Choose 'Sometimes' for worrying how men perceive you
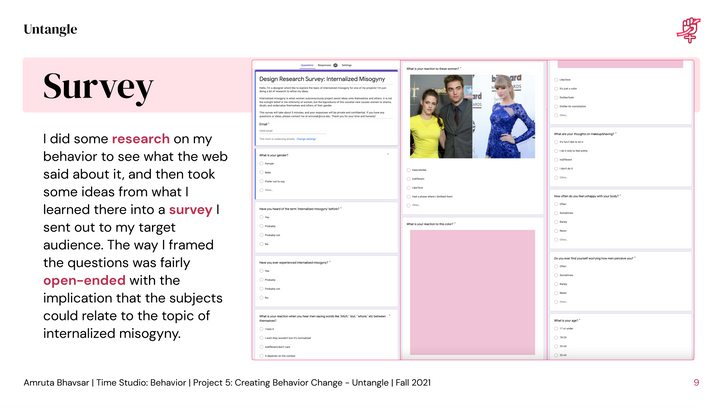Screen dimensions: 722x407 (x=564, y=275)
